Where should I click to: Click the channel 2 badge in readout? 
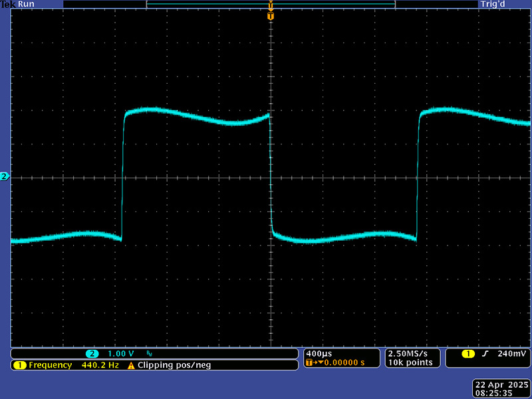(x=93, y=354)
